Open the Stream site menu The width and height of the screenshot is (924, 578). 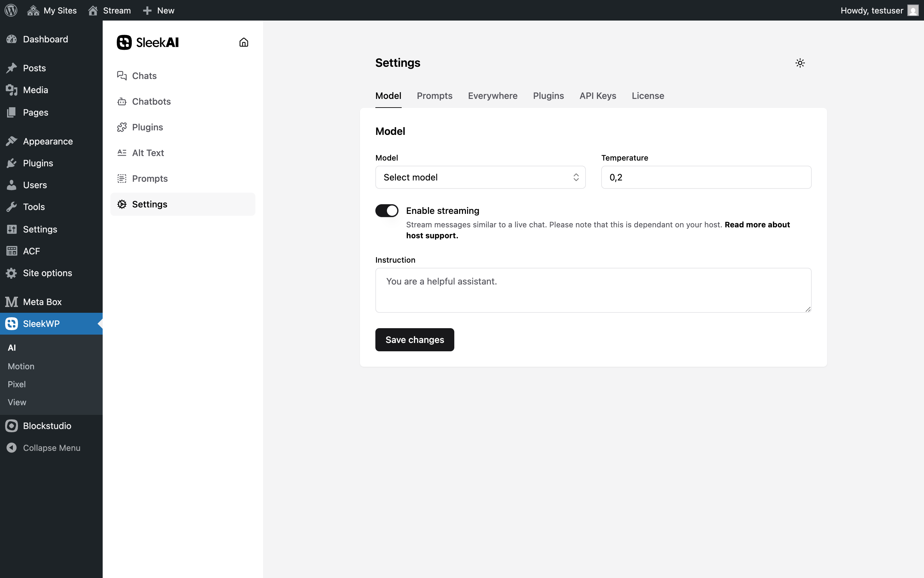[x=109, y=10]
